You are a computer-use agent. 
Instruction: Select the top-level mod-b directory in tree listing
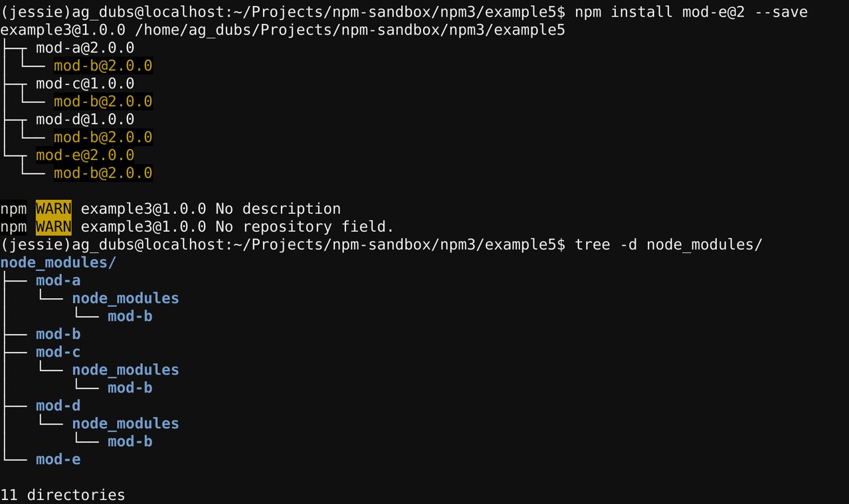coord(58,334)
